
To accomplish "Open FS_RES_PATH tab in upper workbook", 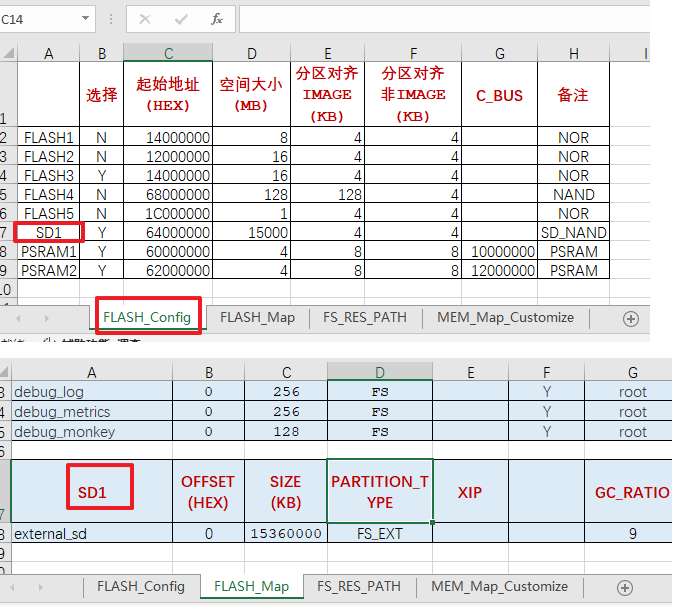I will click(365, 318).
